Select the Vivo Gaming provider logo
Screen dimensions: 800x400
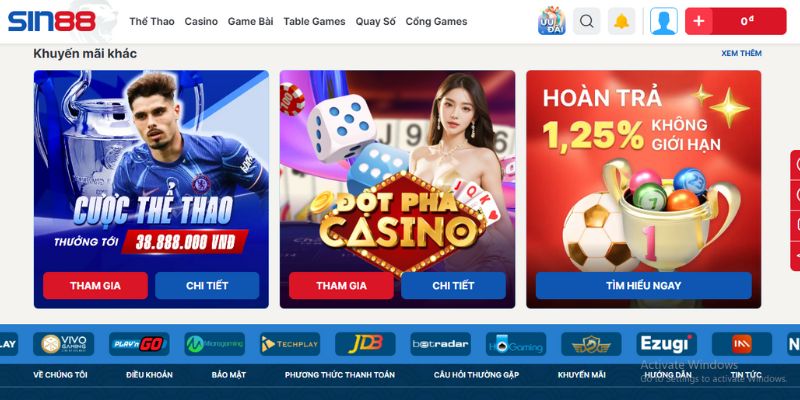tap(64, 344)
